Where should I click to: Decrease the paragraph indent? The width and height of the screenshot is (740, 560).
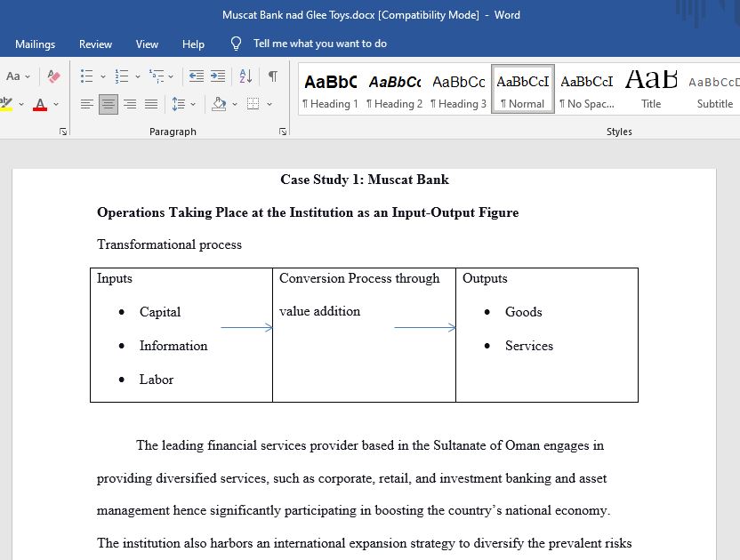click(197, 76)
